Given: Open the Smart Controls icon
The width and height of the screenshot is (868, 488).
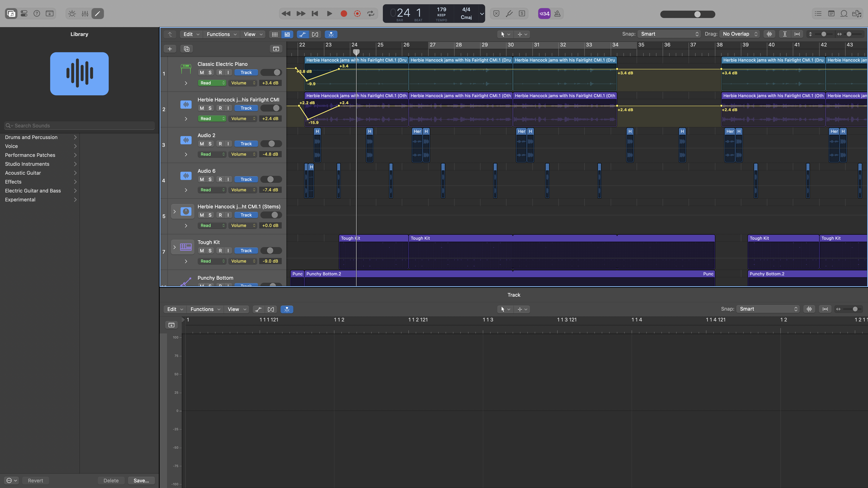Looking at the screenshot, I should click(72, 14).
